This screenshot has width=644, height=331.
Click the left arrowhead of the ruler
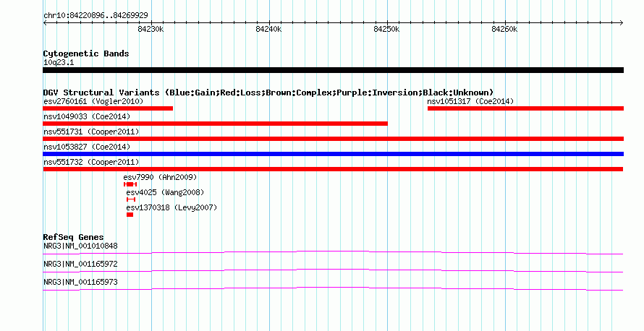coord(45,23)
